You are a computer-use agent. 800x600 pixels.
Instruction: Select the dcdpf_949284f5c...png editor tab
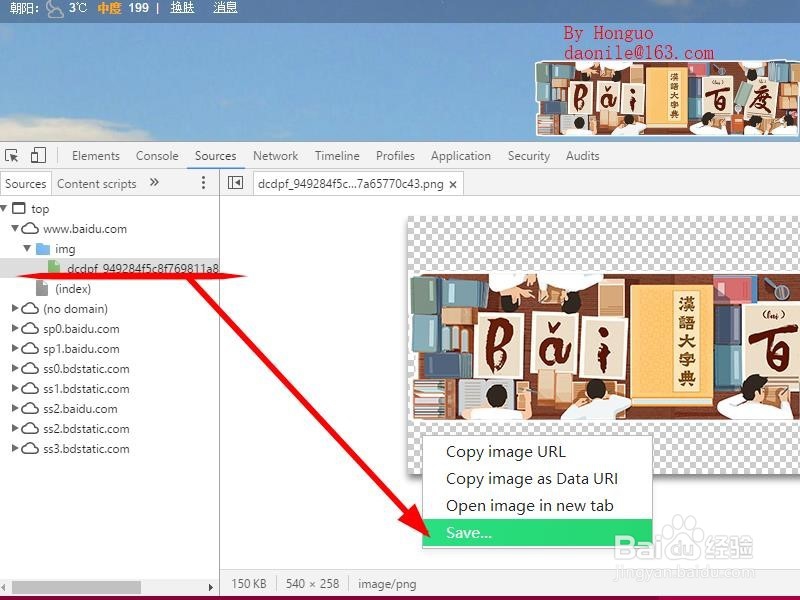[351, 184]
